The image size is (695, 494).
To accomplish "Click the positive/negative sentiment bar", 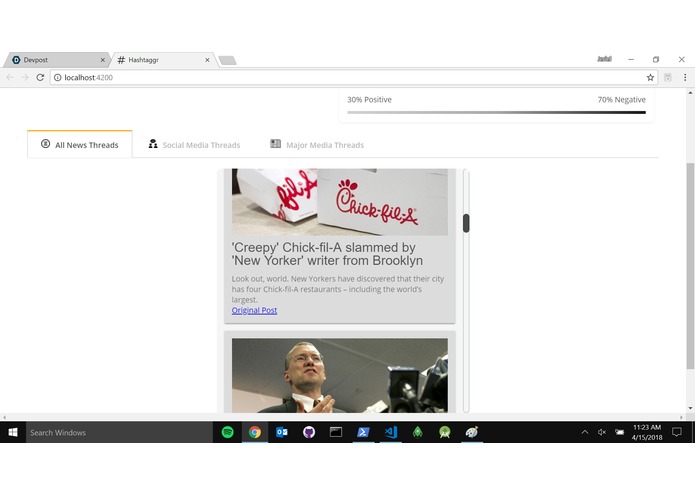I will click(496, 113).
